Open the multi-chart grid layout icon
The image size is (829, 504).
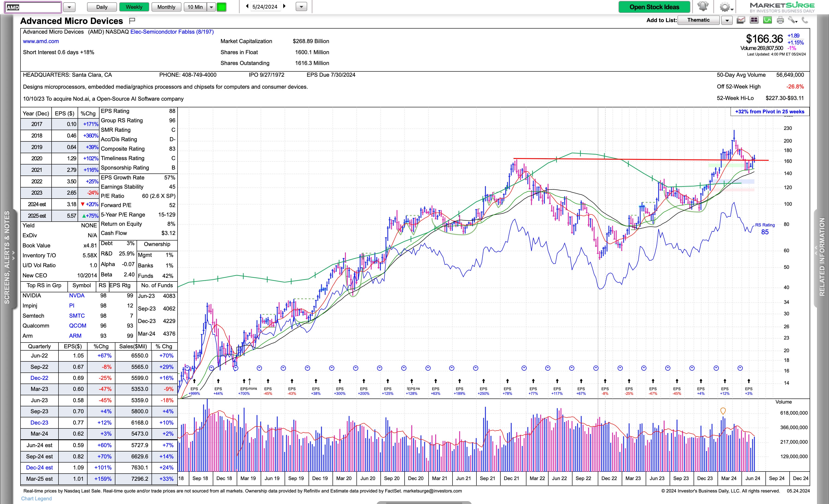coord(754,20)
